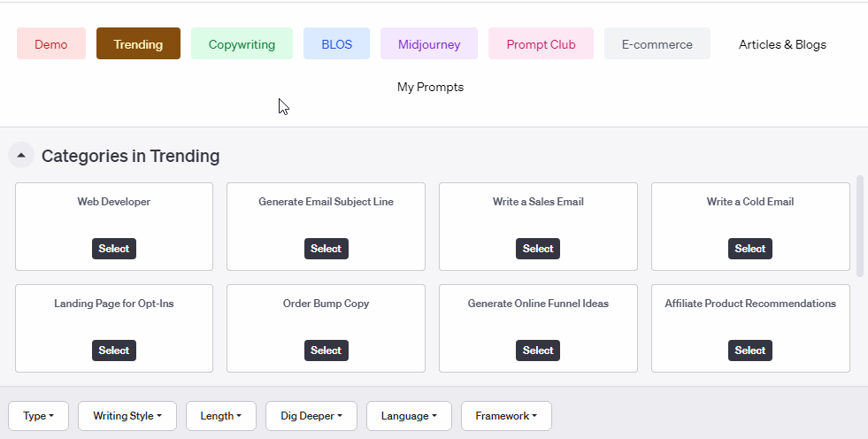The image size is (868, 439).
Task: Expand the Language dropdown
Action: [x=409, y=416]
